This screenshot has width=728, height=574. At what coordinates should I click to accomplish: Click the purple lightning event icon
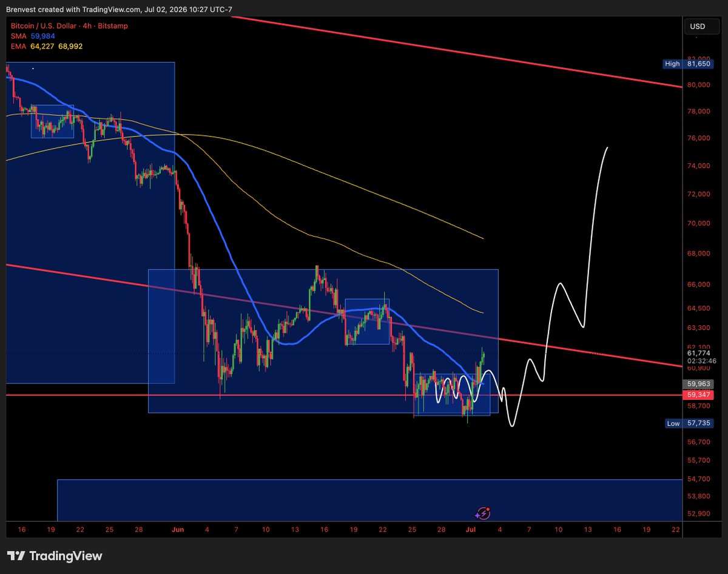(x=484, y=513)
